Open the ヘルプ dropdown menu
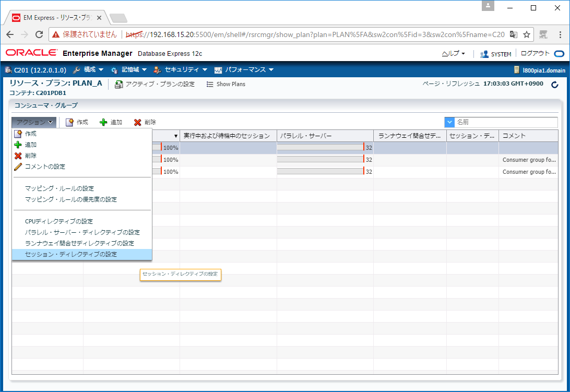570x392 pixels. tap(453, 53)
